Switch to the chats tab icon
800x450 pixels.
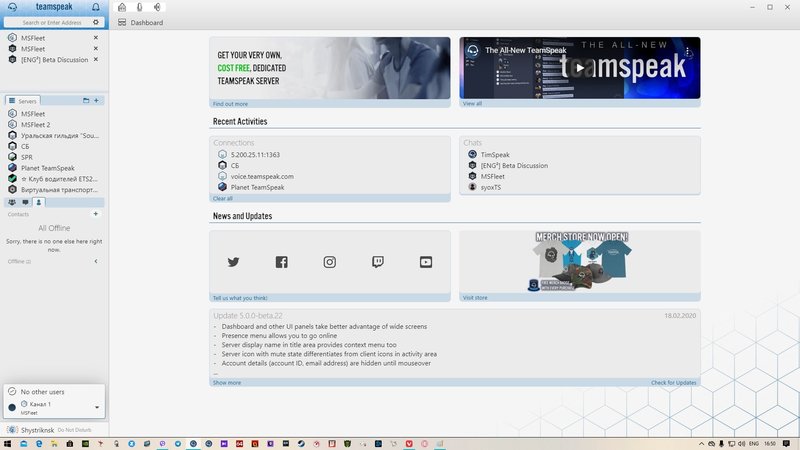25,203
